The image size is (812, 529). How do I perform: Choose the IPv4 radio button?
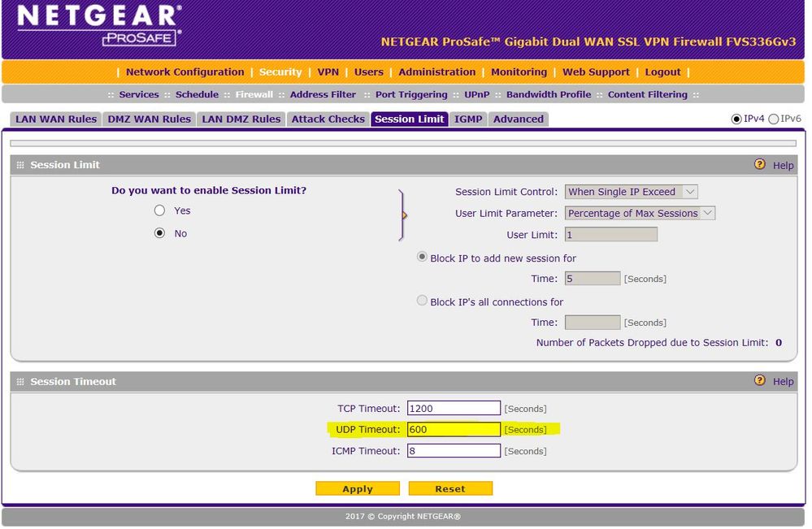736,119
